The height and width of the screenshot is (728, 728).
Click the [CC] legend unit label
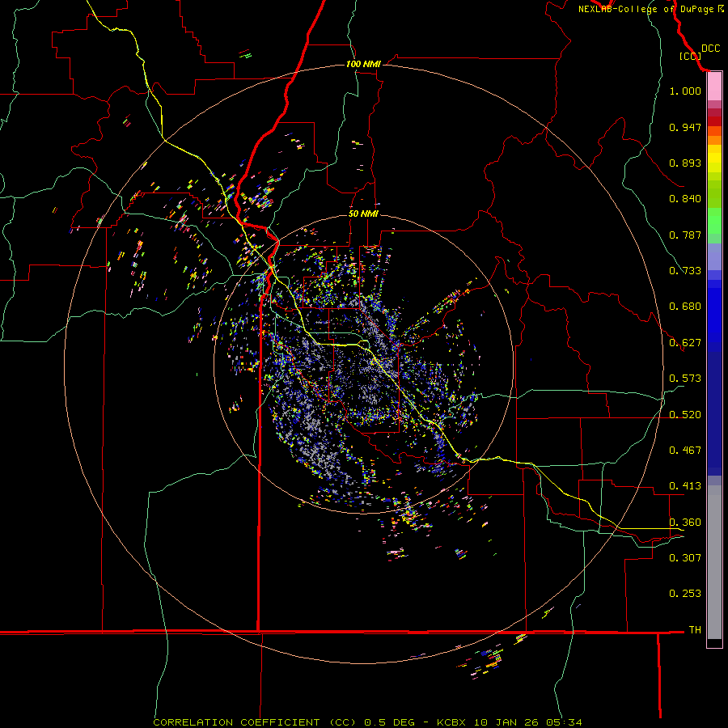690,56
